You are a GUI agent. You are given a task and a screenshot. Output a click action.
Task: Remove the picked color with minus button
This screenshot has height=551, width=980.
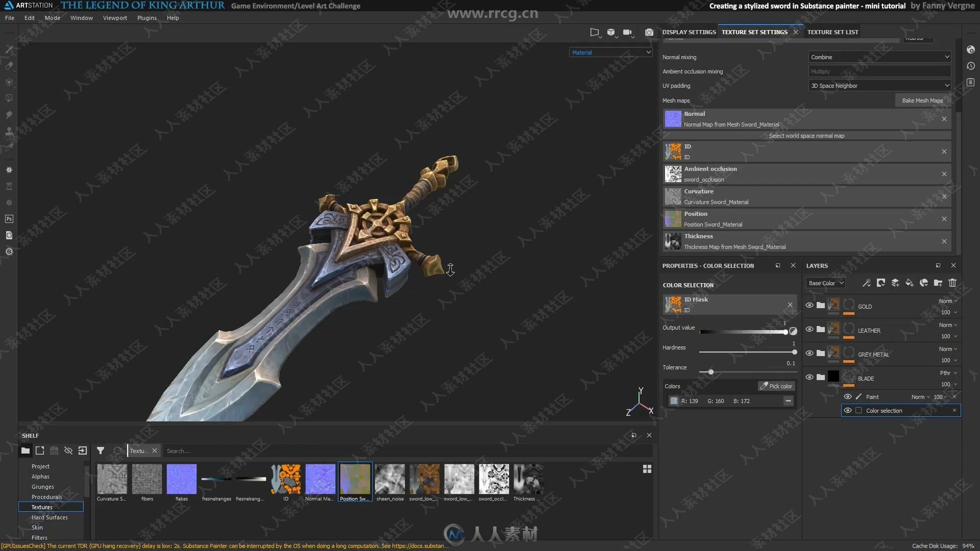tap(788, 401)
